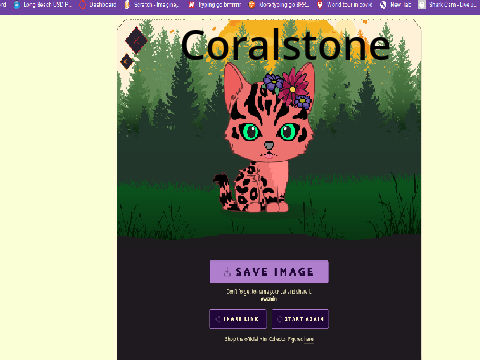480x360 pixels.
Task: Click the Coralstone name title
Action: click(x=285, y=45)
